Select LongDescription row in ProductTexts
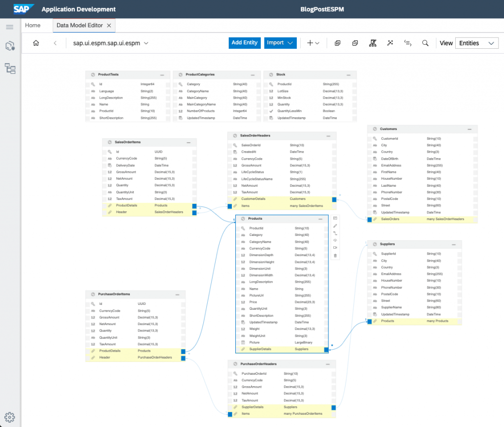 (127, 98)
